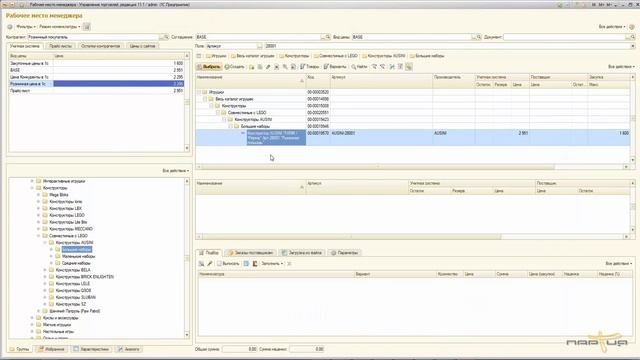Click the pencil edit icon in catalog toolbar
The image size is (640, 360).
(268, 67)
